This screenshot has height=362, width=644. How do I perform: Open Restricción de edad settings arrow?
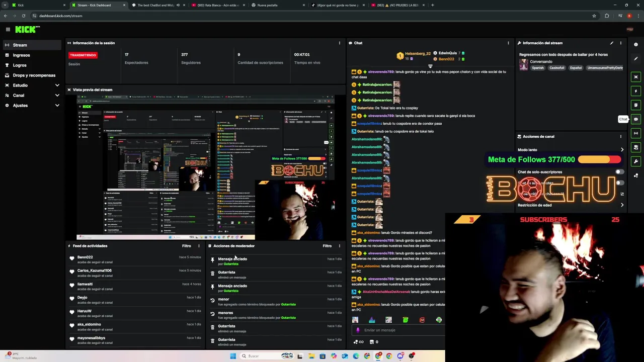(622, 205)
